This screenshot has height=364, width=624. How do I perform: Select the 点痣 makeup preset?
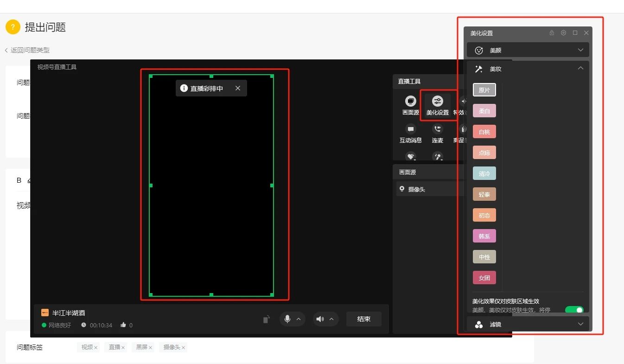(x=484, y=153)
